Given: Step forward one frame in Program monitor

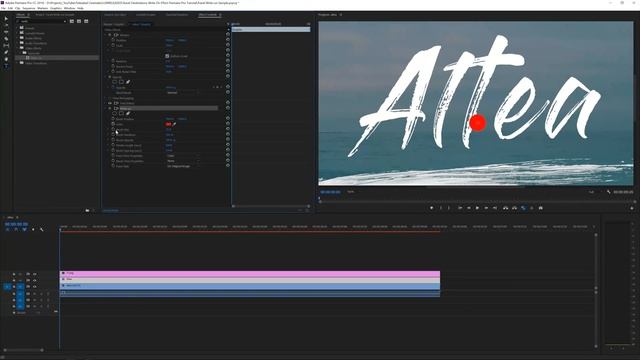Looking at the screenshot, I should (x=486, y=208).
